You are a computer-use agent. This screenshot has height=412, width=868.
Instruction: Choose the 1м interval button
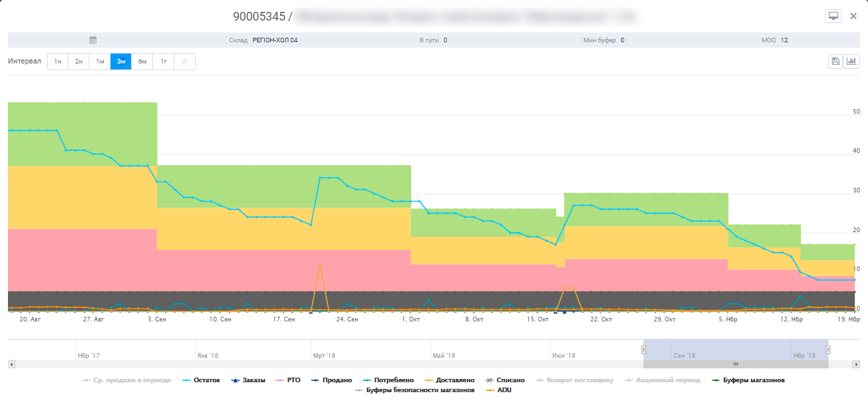(100, 62)
